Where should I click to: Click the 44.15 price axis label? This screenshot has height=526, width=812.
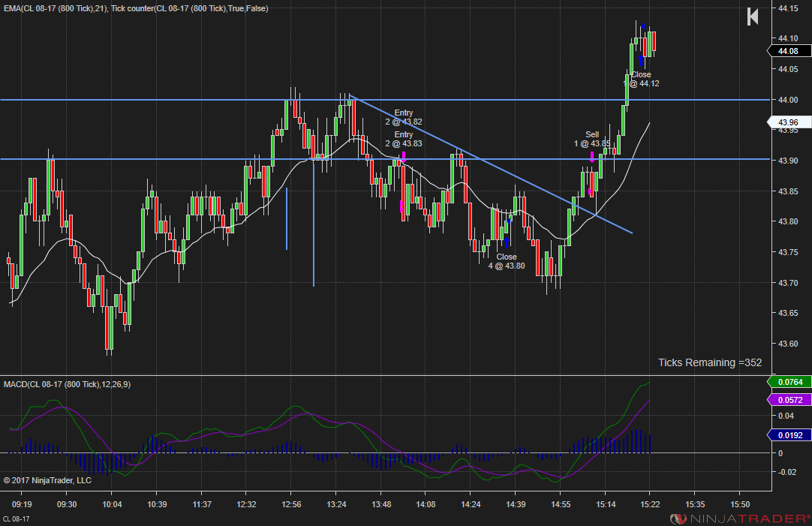788,8
